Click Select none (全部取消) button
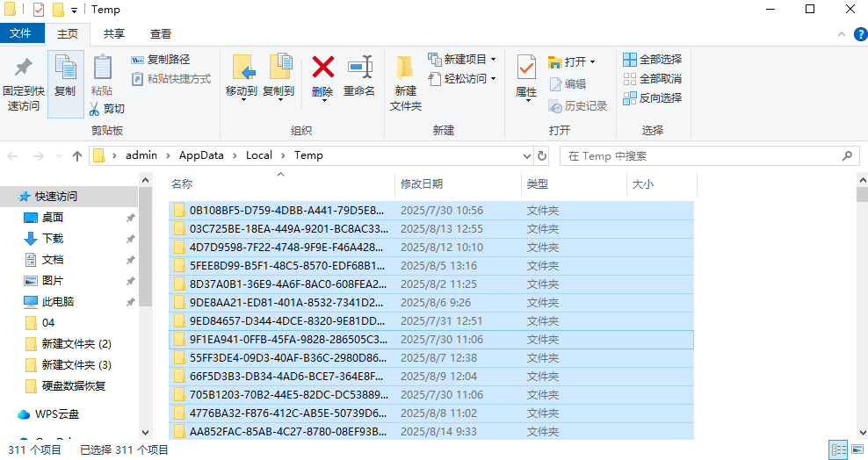The image size is (868, 460). 652,79
